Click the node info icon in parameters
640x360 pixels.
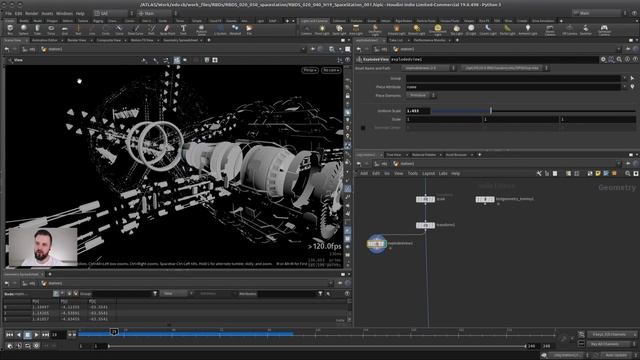coord(627,60)
